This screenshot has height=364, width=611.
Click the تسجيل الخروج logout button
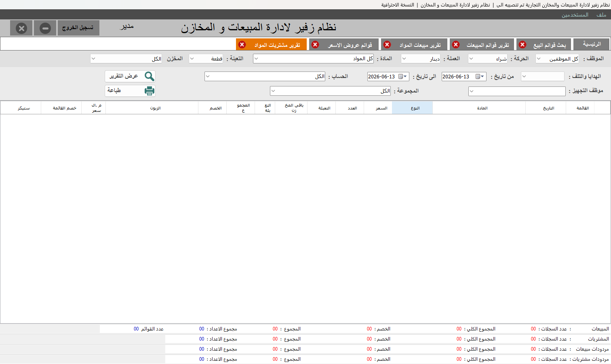click(78, 28)
